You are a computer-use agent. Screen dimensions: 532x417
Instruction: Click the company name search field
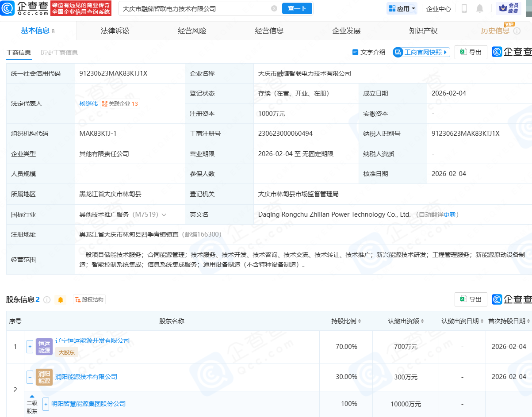[195, 8]
